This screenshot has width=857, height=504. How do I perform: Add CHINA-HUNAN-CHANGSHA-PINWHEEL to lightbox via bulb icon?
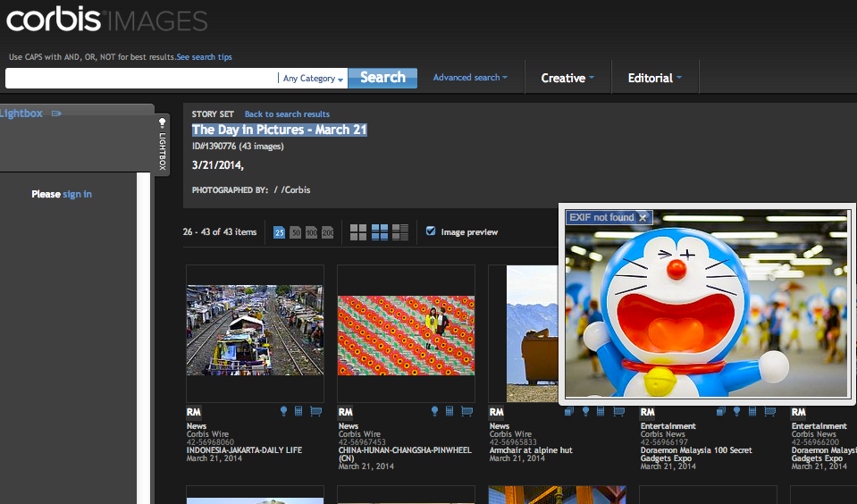point(434,411)
